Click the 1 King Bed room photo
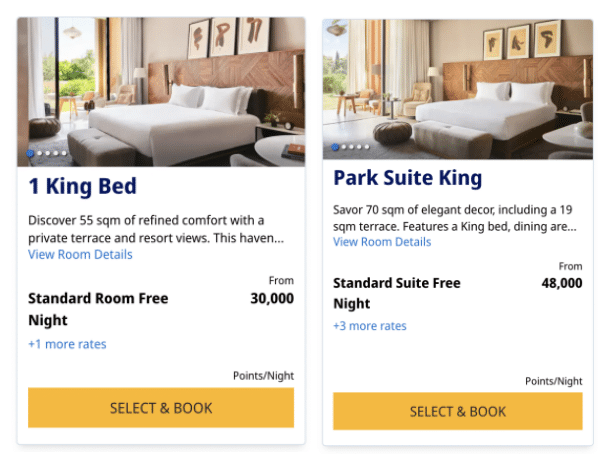Image resolution: width=610 pixels, height=459 pixels. (x=161, y=90)
